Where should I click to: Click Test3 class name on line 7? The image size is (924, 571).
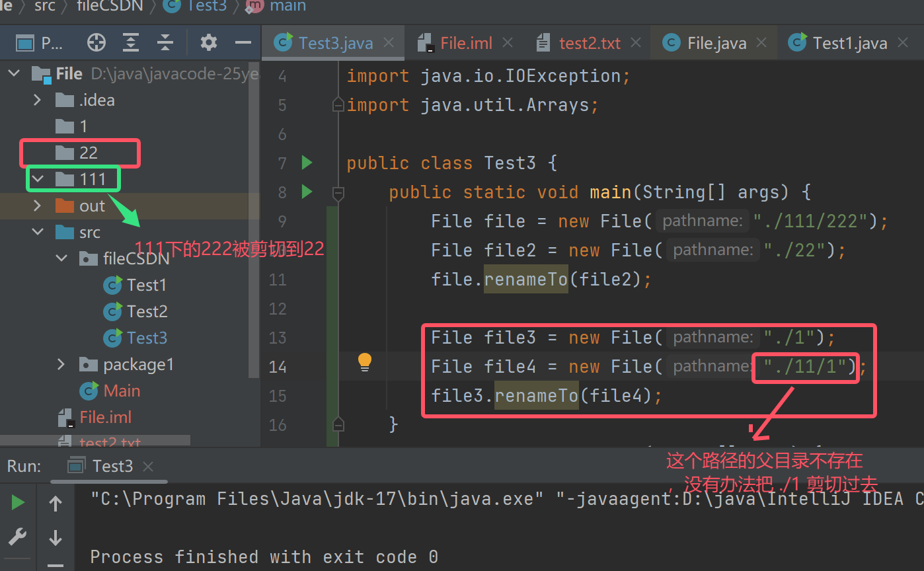510,163
